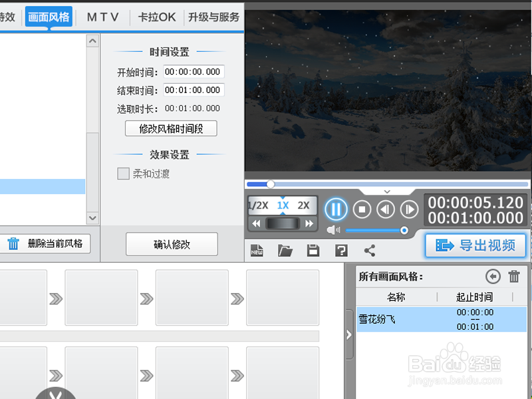This screenshot has height=399, width=532.
Task: Click the rewind double-arrow icon
Action: point(256,223)
